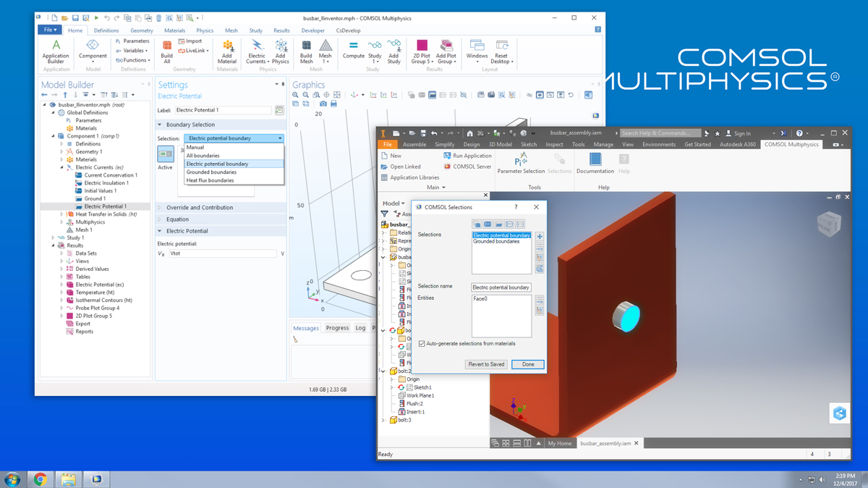
Task: Click the Add Material icon
Action: (x=227, y=49)
